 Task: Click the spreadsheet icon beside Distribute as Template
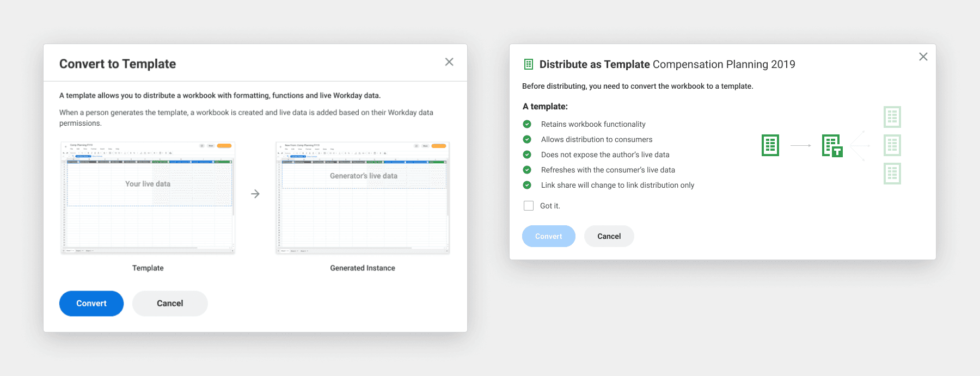pos(529,64)
